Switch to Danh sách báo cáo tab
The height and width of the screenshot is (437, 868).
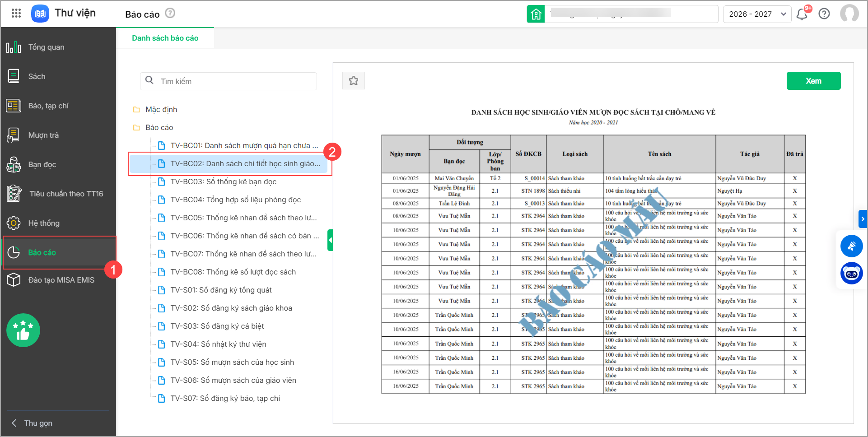point(165,38)
